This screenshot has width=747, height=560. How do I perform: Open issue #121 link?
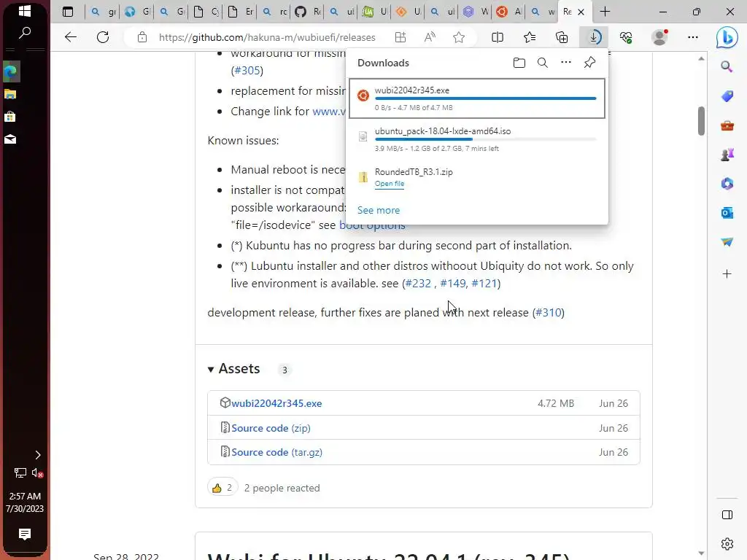point(484,284)
